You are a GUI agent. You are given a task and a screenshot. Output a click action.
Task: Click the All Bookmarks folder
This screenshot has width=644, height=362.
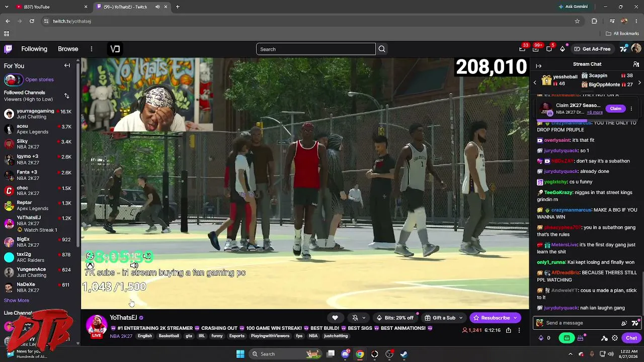pos(622,34)
